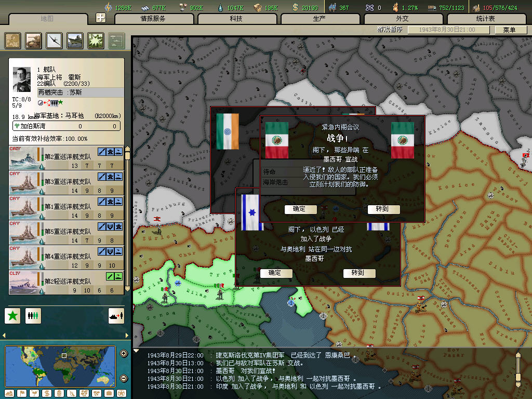Zoom in the map with plus button
Image resolution: width=532 pixels, height=399 pixels.
pos(124,353)
